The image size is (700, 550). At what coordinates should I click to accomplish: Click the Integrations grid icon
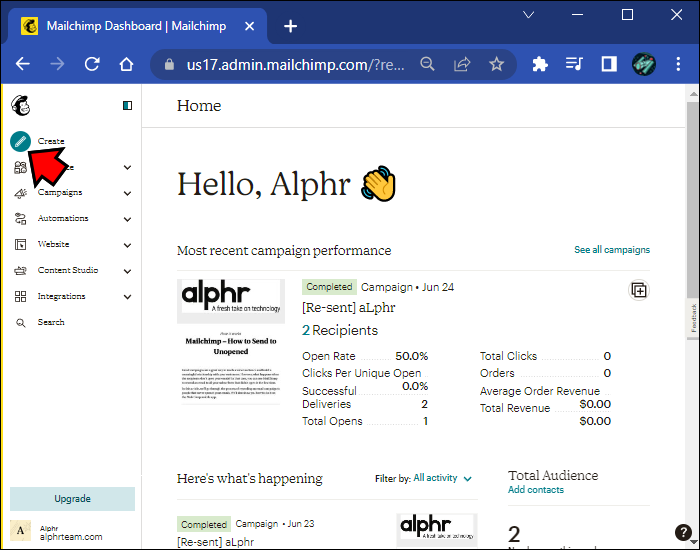[21, 296]
